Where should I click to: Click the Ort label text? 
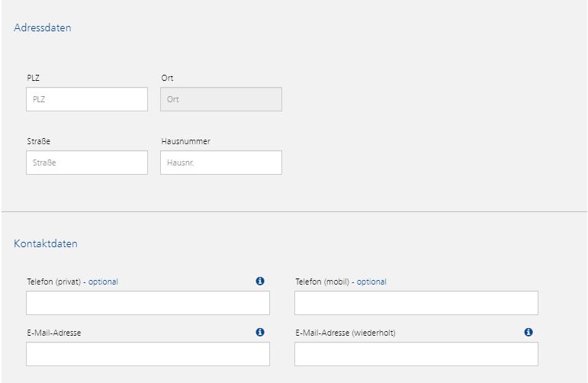click(167, 78)
